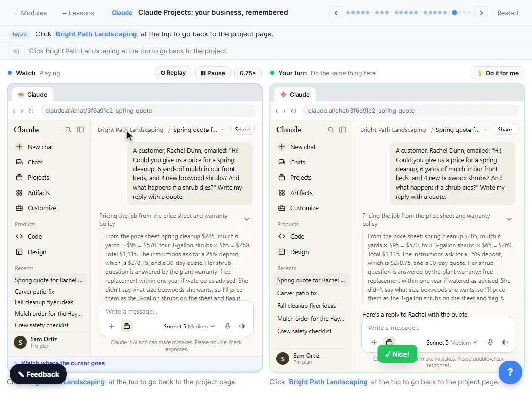The height and width of the screenshot is (394, 532).
Task: Click the microphone icon in the right message box
Action: (x=490, y=342)
